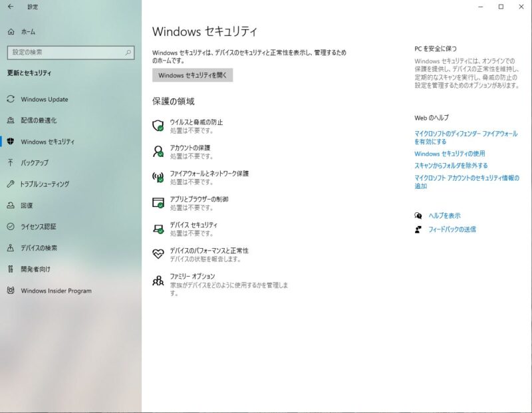Click the firewall network antenna icon
This screenshot has height=413, width=532.
(x=158, y=177)
